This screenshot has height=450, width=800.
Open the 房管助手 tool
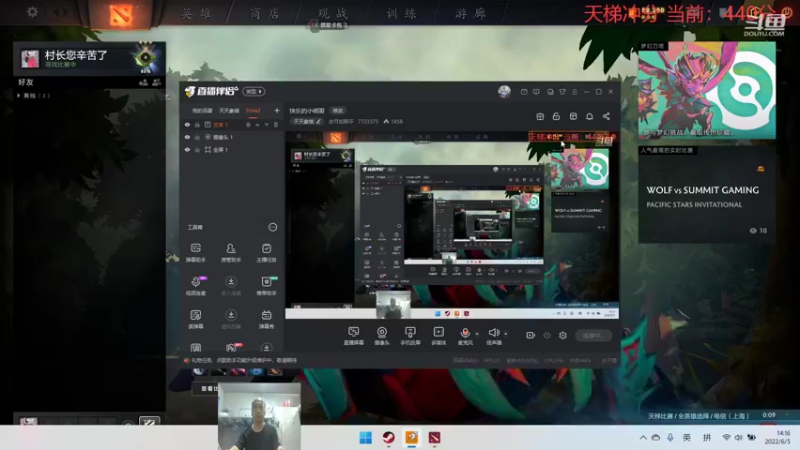[231, 253]
